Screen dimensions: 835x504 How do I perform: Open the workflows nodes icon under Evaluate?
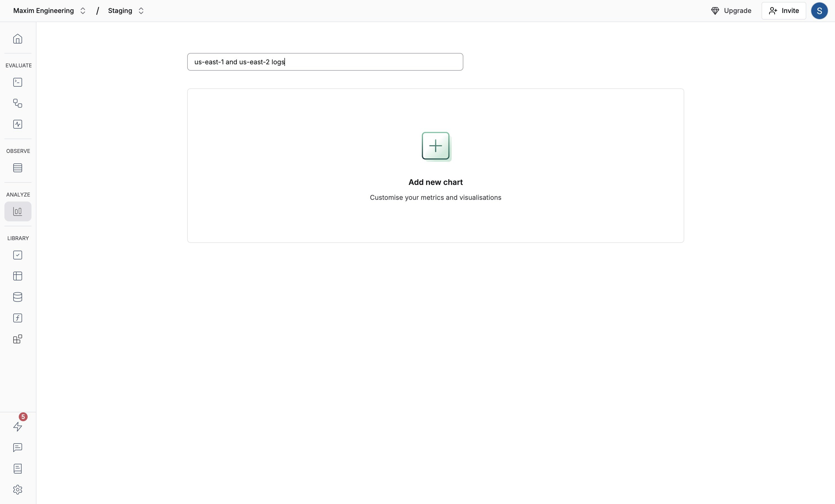18,103
